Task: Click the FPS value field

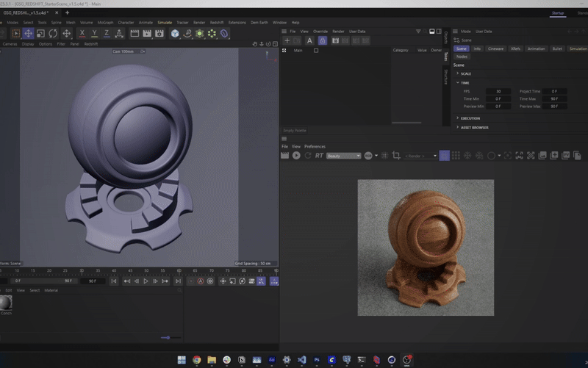Action: 498,91
